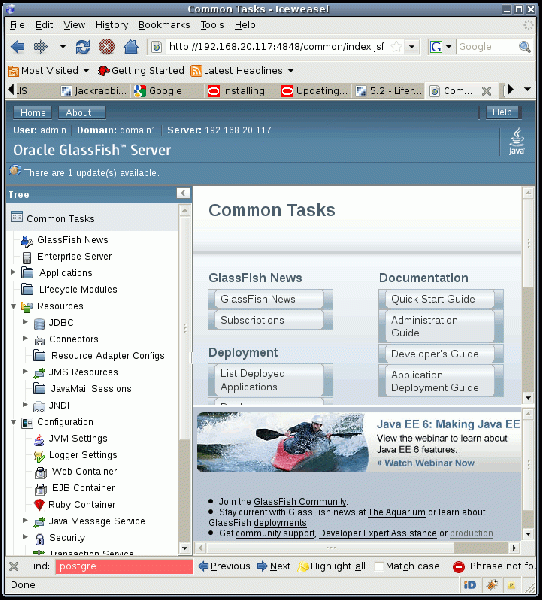The width and height of the screenshot is (542, 600).
Task: Stop loading with the red stop icon
Action: click(106, 47)
